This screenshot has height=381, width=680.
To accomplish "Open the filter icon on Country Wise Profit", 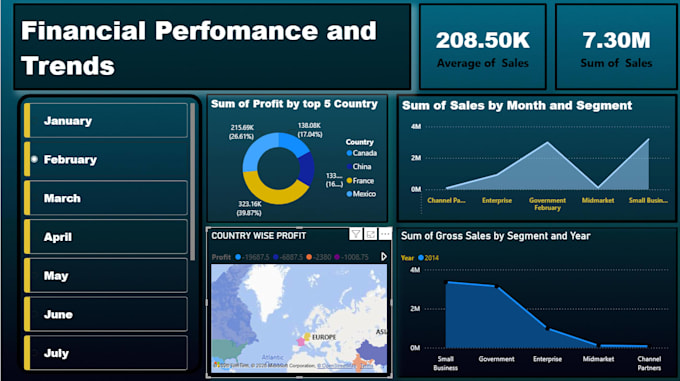I will pyautogui.click(x=356, y=234).
